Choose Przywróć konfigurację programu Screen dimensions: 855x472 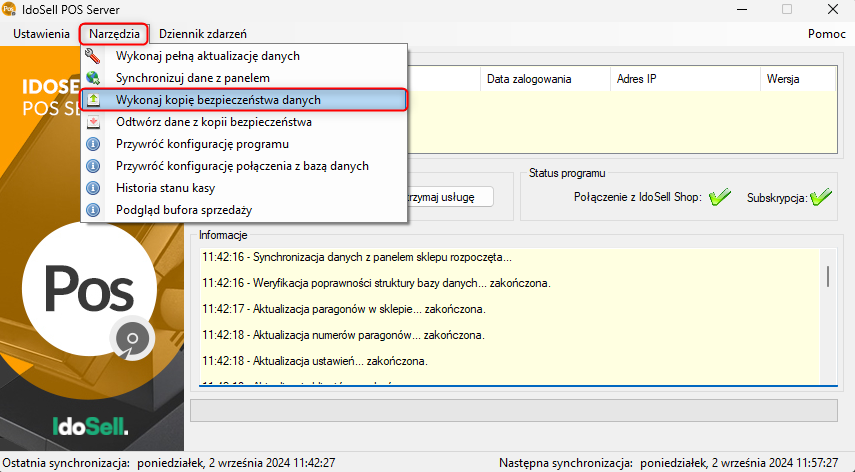244,144
